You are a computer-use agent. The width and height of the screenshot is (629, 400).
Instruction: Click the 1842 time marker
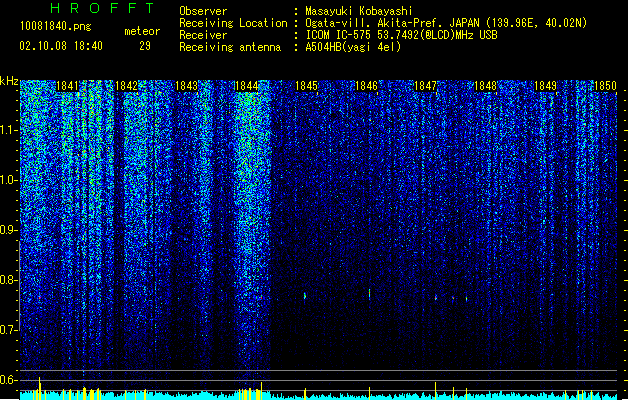pyautogui.click(x=126, y=86)
